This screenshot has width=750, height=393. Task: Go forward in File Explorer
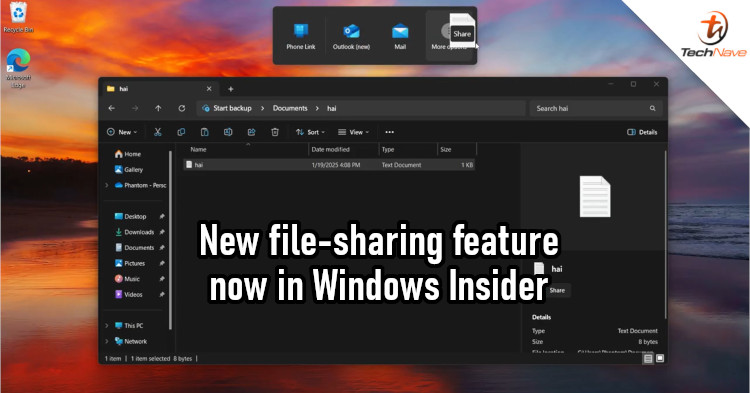click(135, 109)
